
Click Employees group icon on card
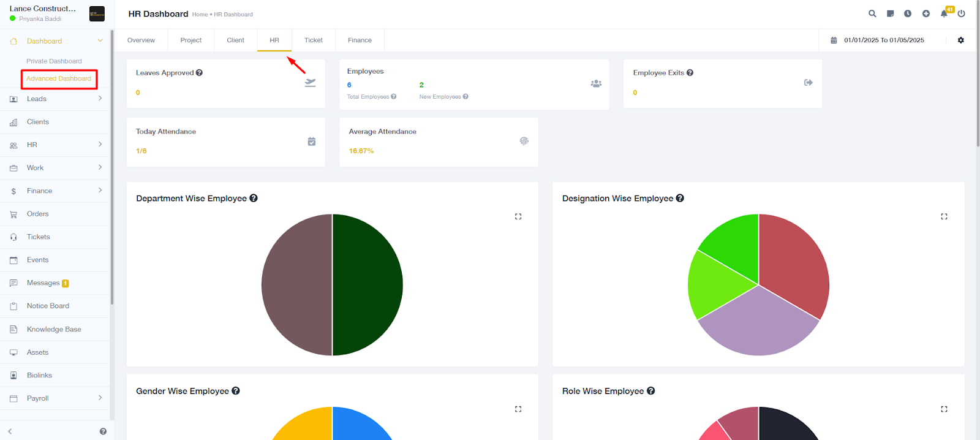(x=596, y=83)
